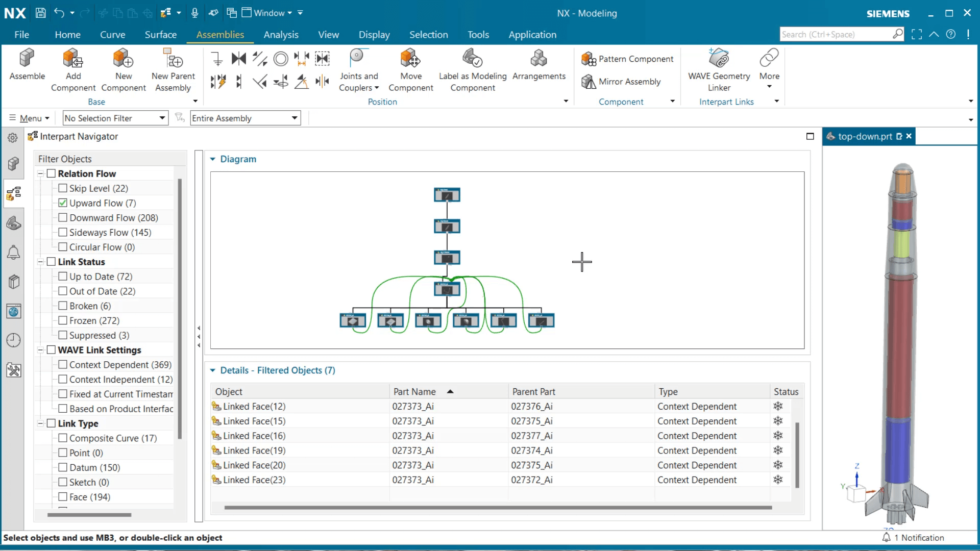Open the web browser sidebar icon
This screenshot has height=551, width=980.
pos(14,311)
